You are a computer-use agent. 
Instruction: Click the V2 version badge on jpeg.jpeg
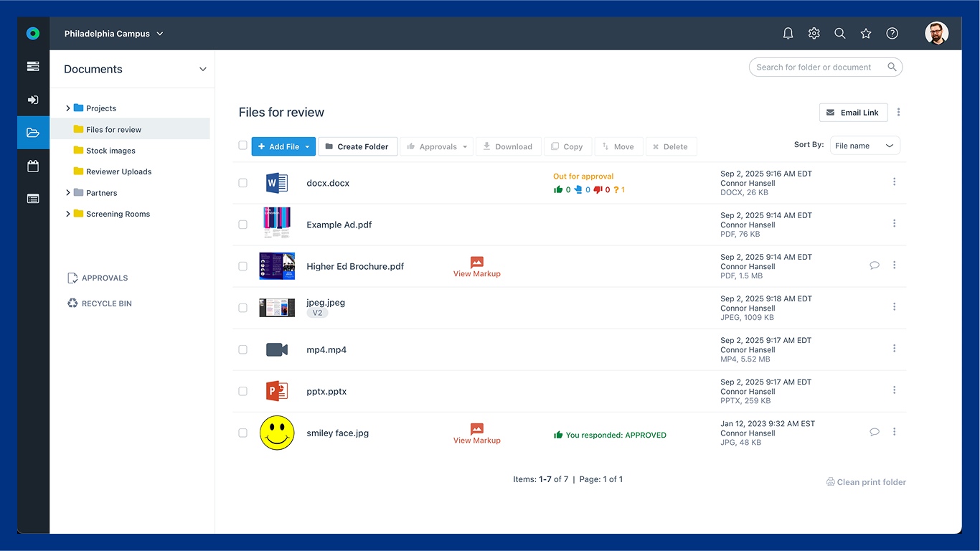[317, 313]
